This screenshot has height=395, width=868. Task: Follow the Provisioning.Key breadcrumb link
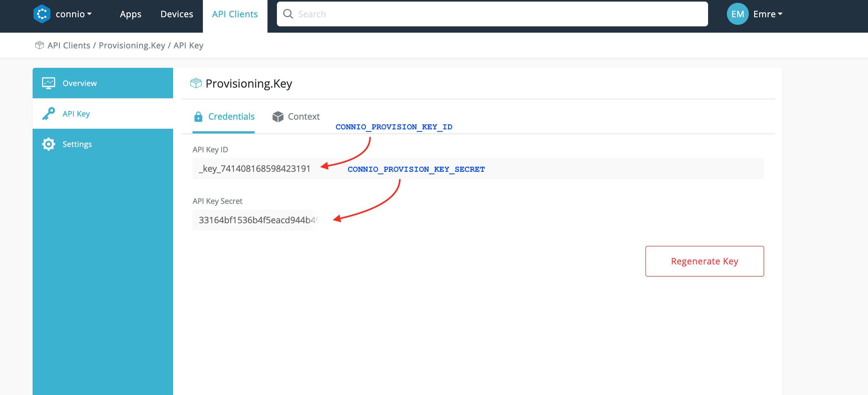point(132,45)
